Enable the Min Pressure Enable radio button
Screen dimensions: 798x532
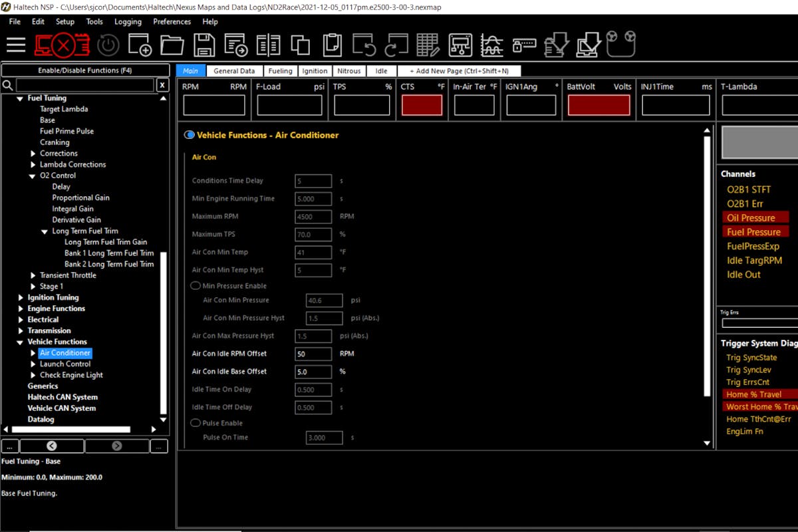pos(196,285)
